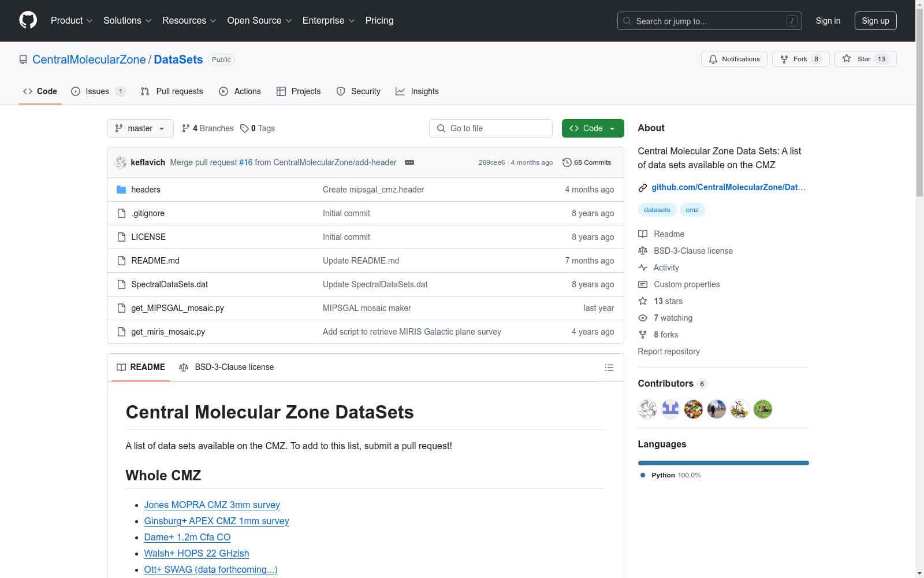Open the Resources menu
The width and height of the screenshot is (924, 578).
[189, 21]
